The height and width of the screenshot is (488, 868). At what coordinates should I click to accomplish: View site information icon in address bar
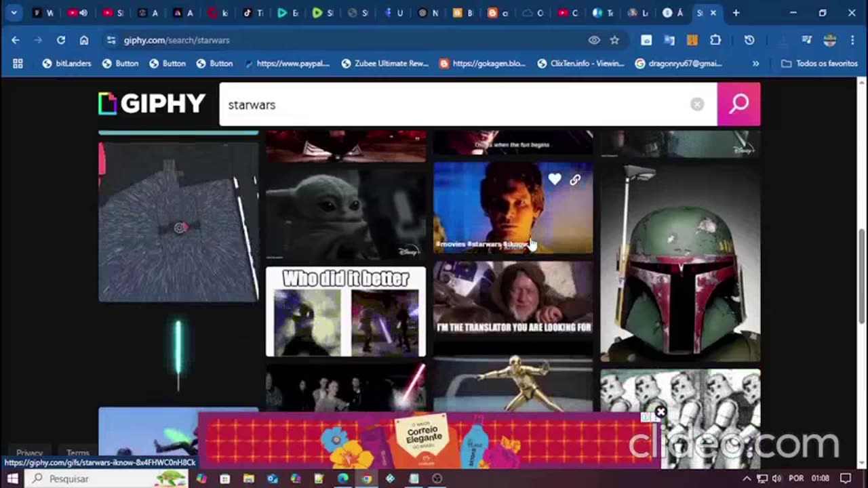pyautogui.click(x=111, y=40)
